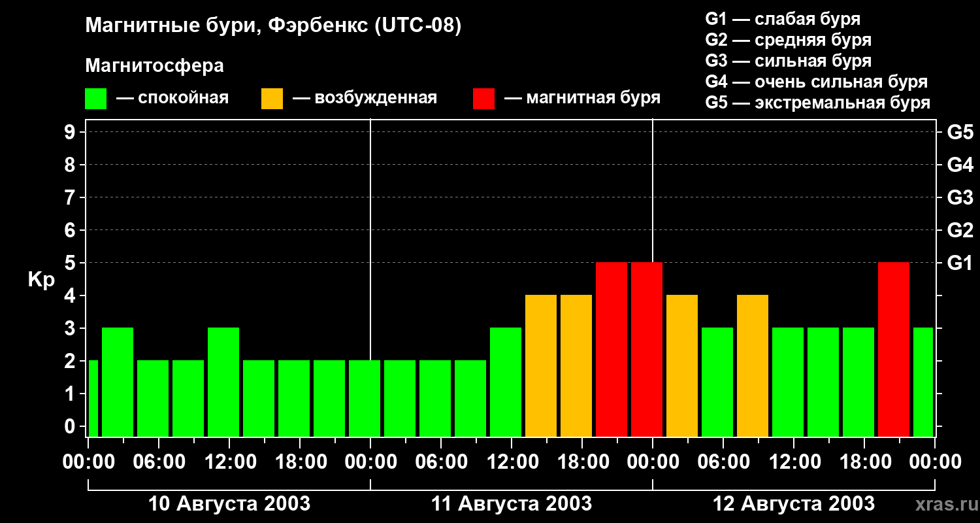Click '00:00' label between 10 and 11 August
The width and height of the screenshot is (980, 523).
[x=370, y=462]
